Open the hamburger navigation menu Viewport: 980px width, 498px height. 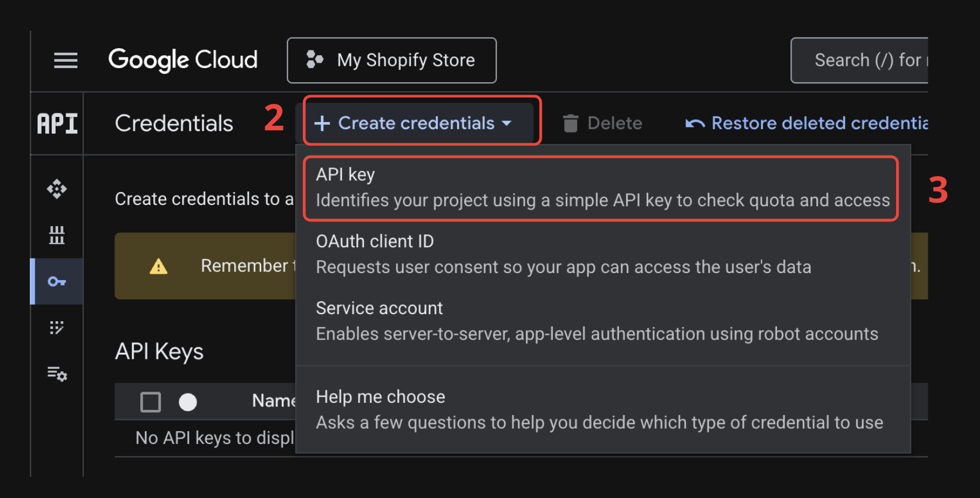click(65, 60)
